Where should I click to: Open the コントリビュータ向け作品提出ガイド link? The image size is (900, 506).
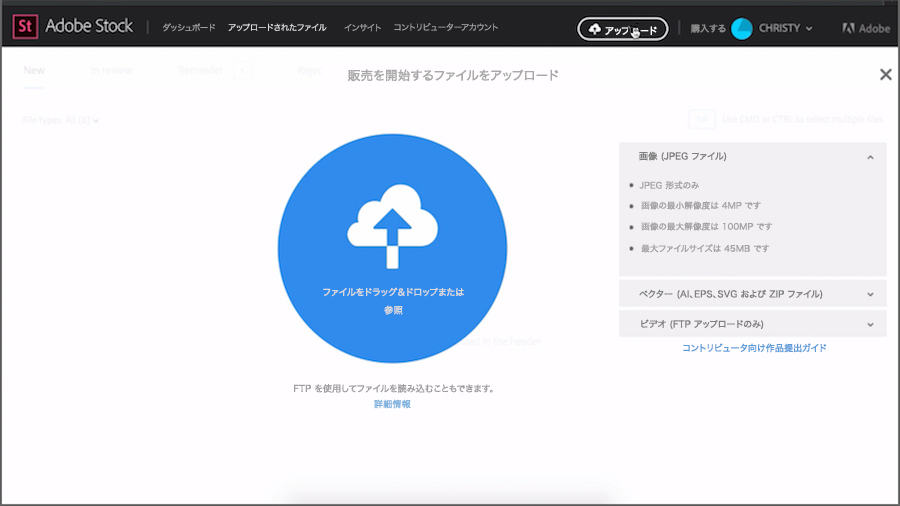click(754, 348)
